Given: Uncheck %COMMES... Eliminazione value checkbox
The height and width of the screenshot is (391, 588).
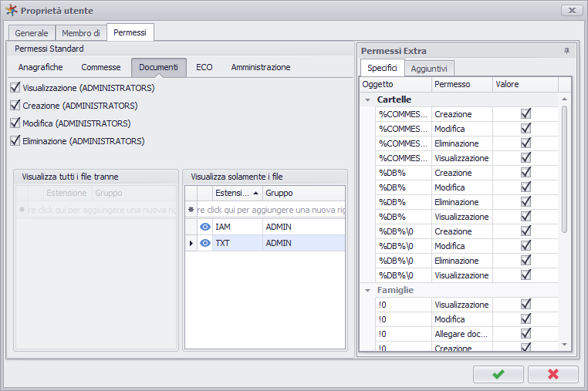Looking at the screenshot, I should (525, 143).
